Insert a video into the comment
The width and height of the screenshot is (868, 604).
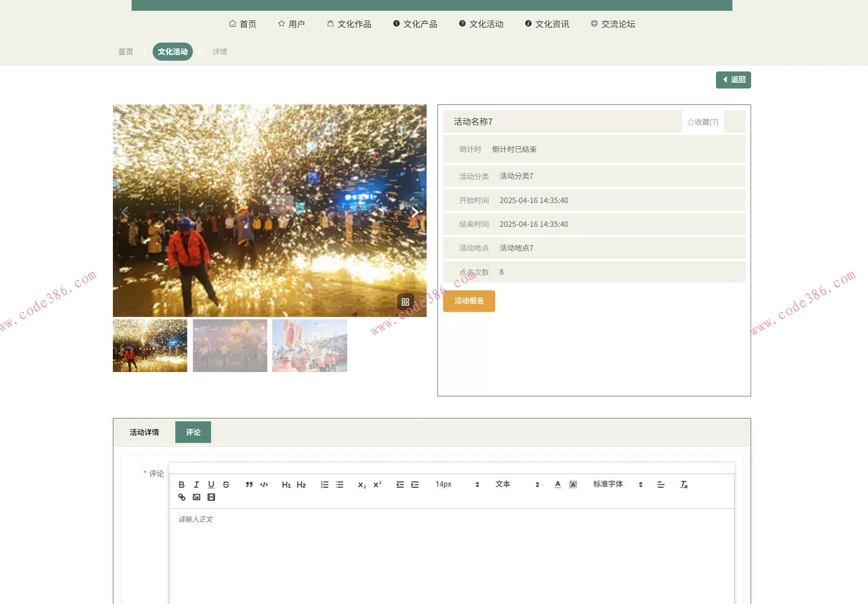tap(211, 497)
